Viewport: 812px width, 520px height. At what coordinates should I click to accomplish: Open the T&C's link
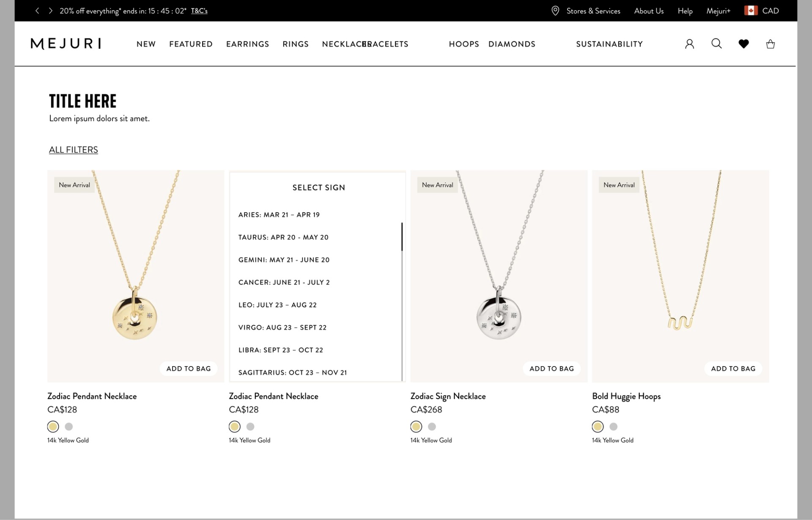[x=199, y=11]
